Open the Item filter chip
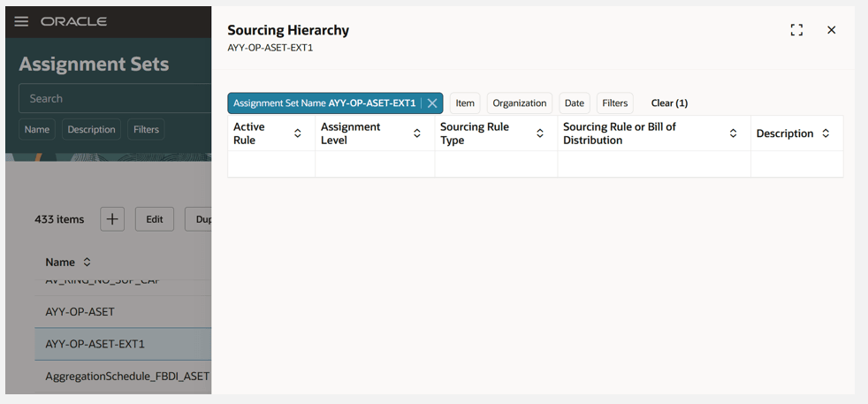 point(465,103)
